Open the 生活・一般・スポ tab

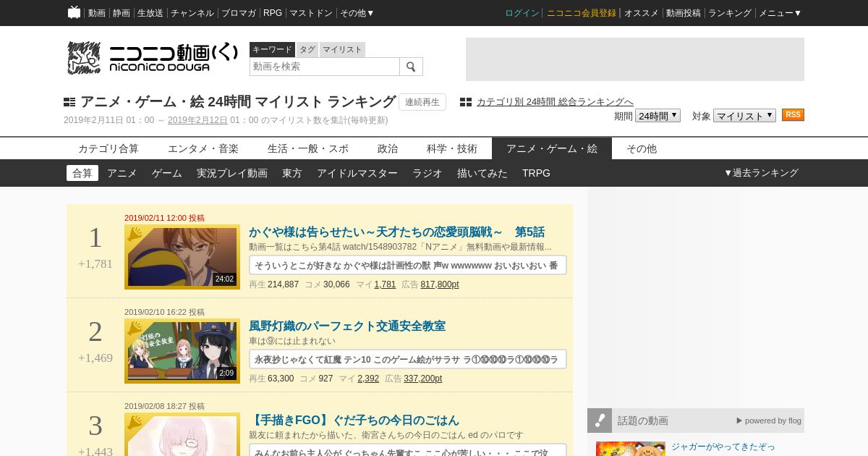[x=308, y=148]
